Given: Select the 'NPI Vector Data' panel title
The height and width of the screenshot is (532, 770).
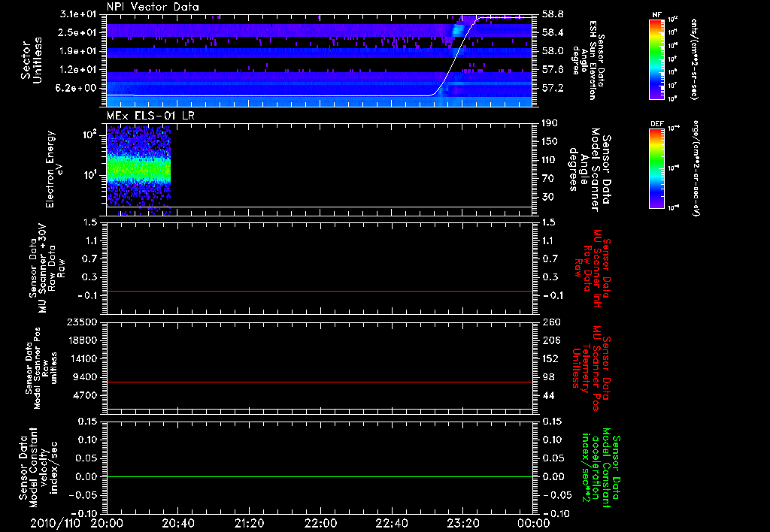Looking at the screenshot, I should 153,7.
